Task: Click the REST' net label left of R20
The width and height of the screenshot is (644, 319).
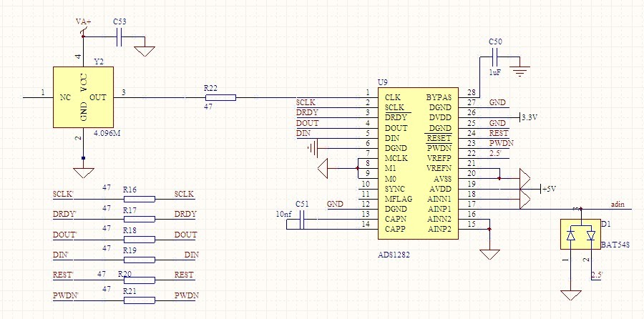Action: tap(63, 275)
